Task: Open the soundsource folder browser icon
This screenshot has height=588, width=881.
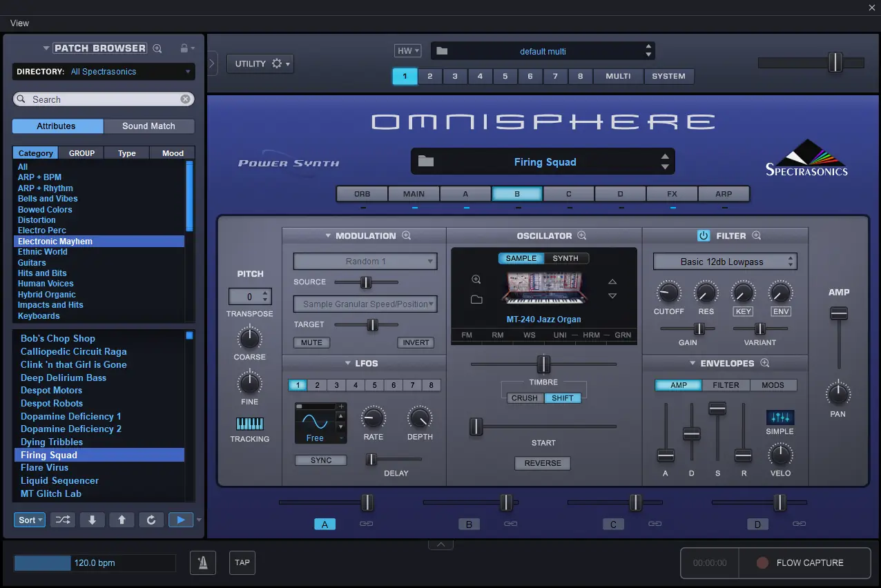Action: (476, 300)
